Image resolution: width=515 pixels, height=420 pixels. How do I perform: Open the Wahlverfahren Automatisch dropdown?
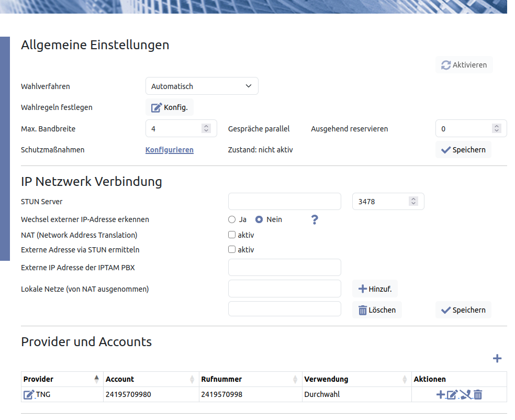pos(201,86)
